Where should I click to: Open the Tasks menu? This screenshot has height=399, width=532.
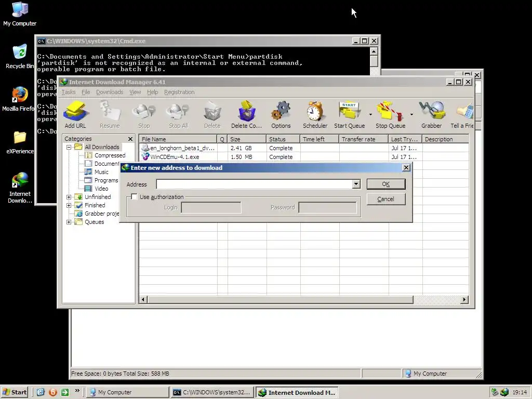pos(68,92)
